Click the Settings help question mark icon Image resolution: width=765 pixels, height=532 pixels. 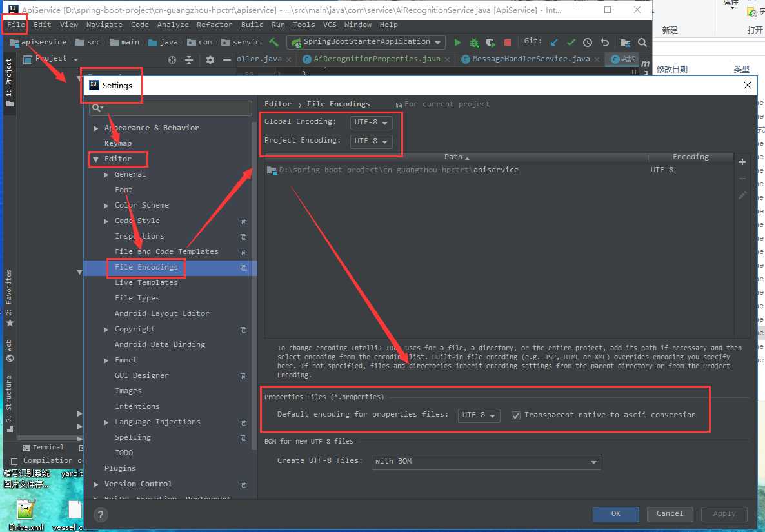pyautogui.click(x=101, y=515)
